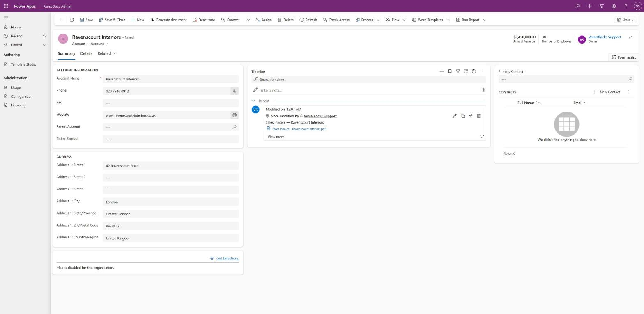Viewport: 644px width, 314px height.
Task: Copy the Sales Invoice note link
Action: (463, 116)
